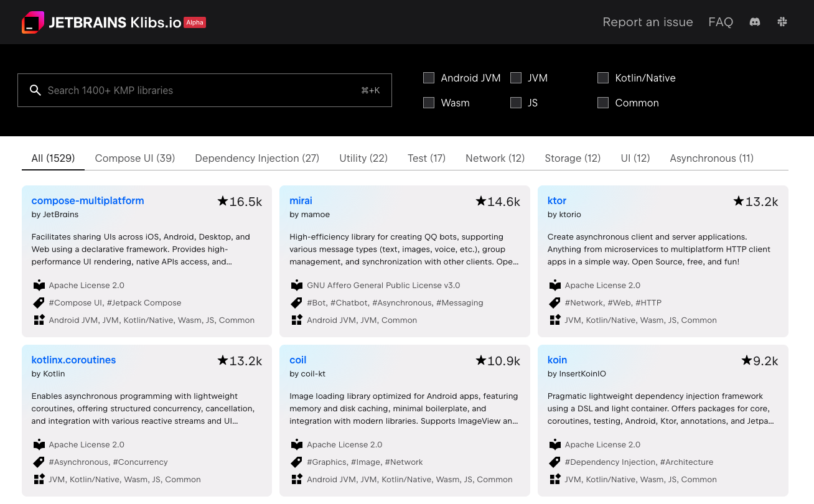Select the UI (12) tab
Image resolution: width=814 pixels, height=504 pixels.
pyautogui.click(x=635, y=158)
